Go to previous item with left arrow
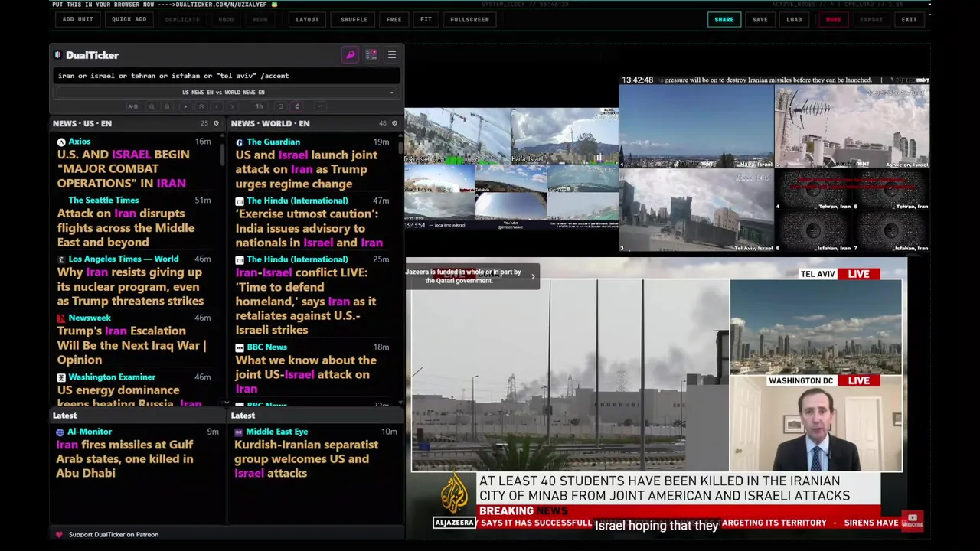Image resolution: width=980 pixels, height=551 pixels. click(217, 106)
